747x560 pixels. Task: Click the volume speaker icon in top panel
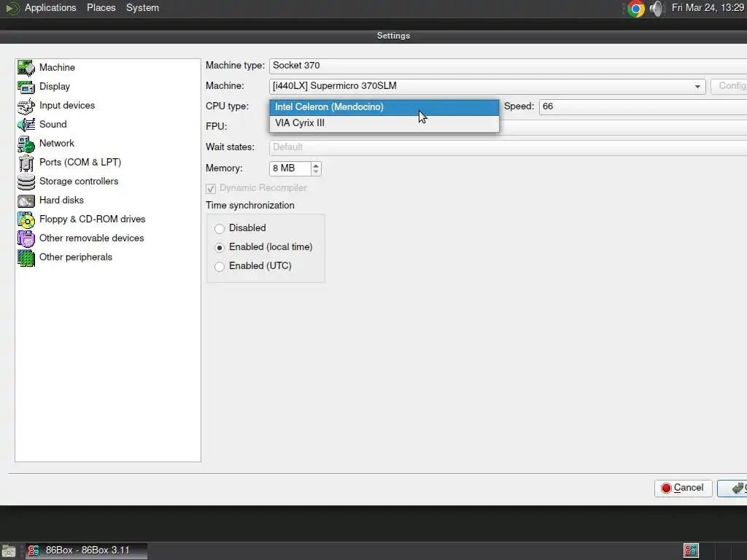pos(657,8)
